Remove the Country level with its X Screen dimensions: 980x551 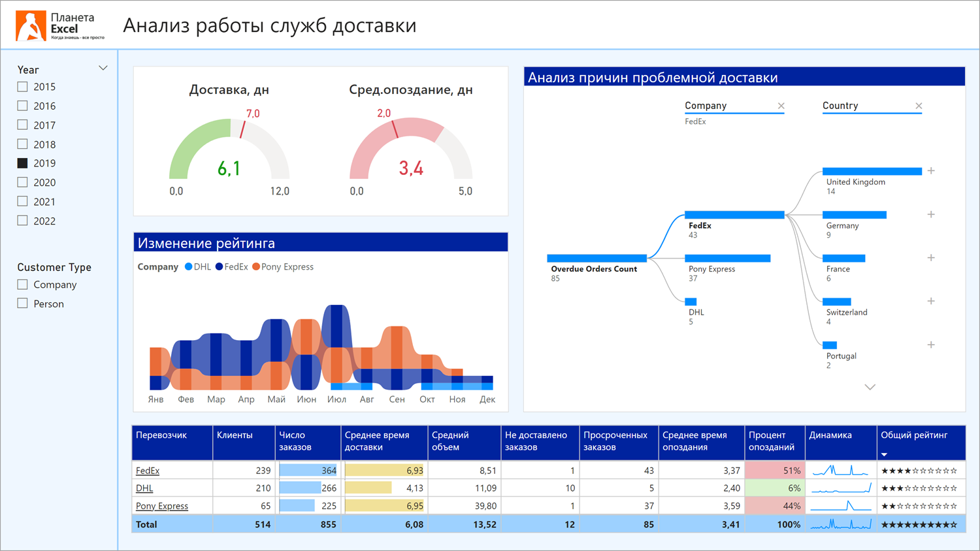[919, 106]
